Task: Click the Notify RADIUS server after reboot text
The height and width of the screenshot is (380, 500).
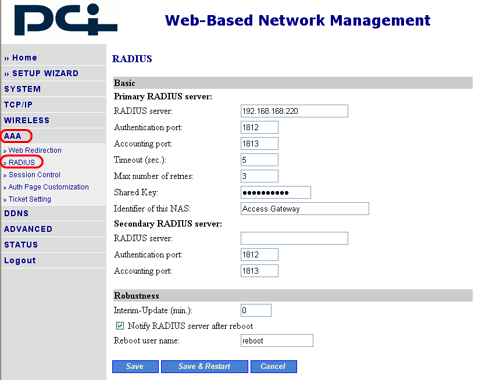Action: [190, 326]
